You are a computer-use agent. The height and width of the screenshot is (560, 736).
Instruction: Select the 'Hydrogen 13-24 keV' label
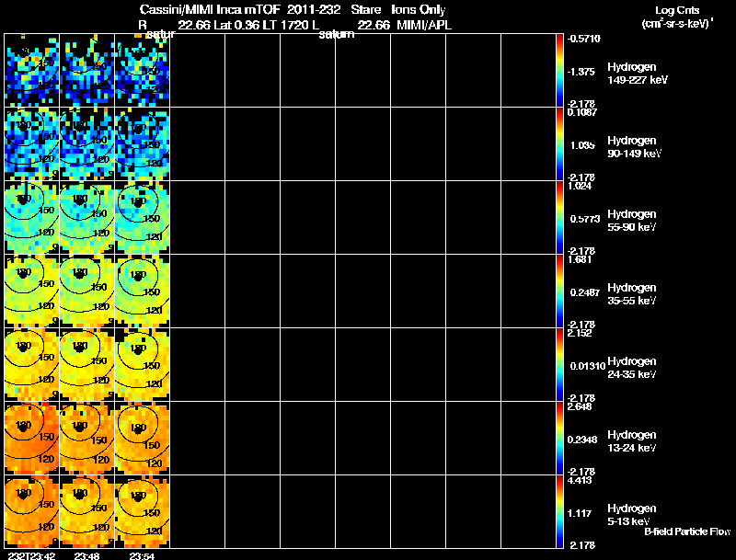632,441
